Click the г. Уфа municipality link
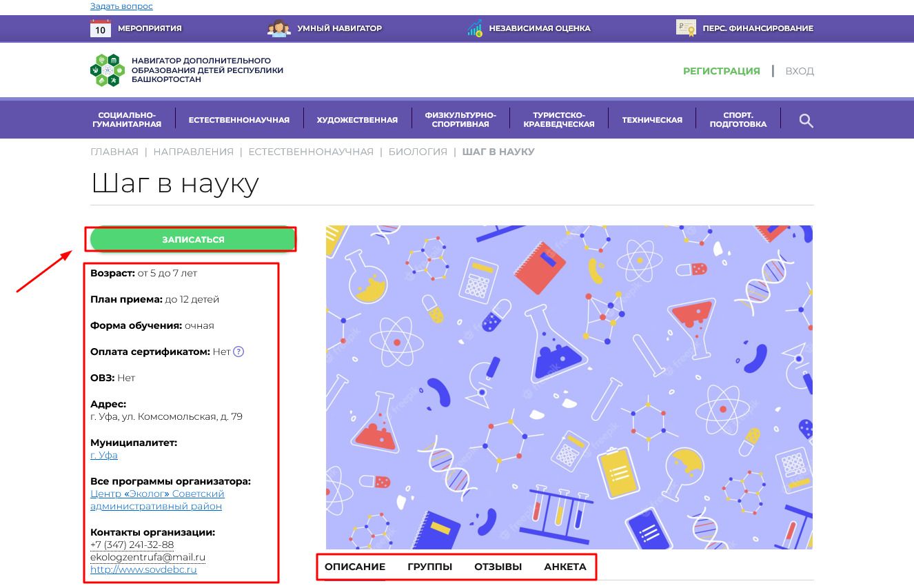Image resolution: width=914 pixels, height=588 pixels. tap(104, 455)
